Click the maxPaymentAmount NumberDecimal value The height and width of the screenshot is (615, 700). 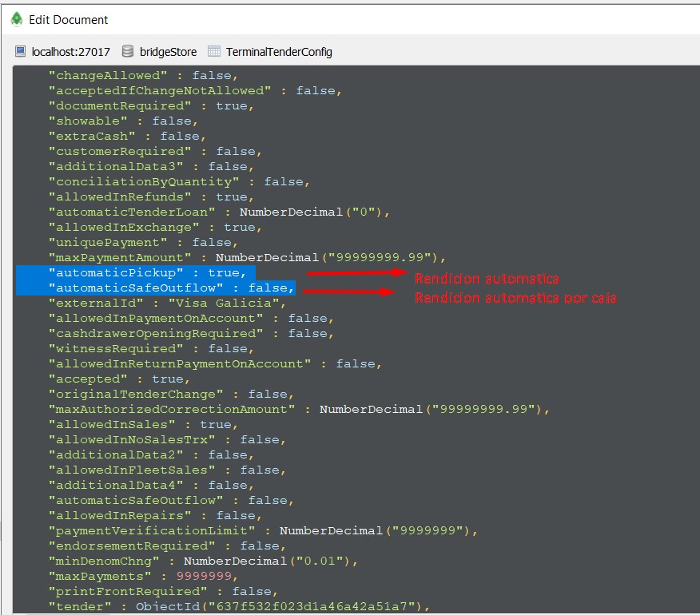tap(328, 257)
